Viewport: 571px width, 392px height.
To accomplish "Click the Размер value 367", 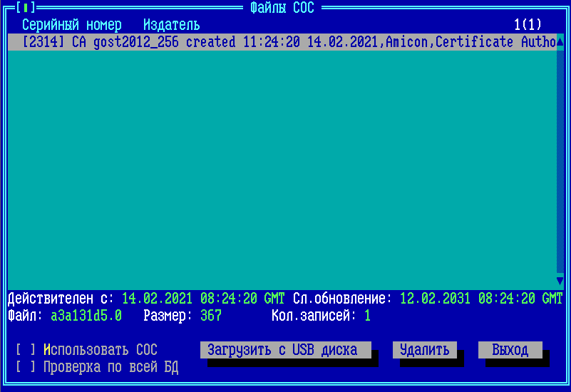I will pyautogui.click(x=210, y=315).
